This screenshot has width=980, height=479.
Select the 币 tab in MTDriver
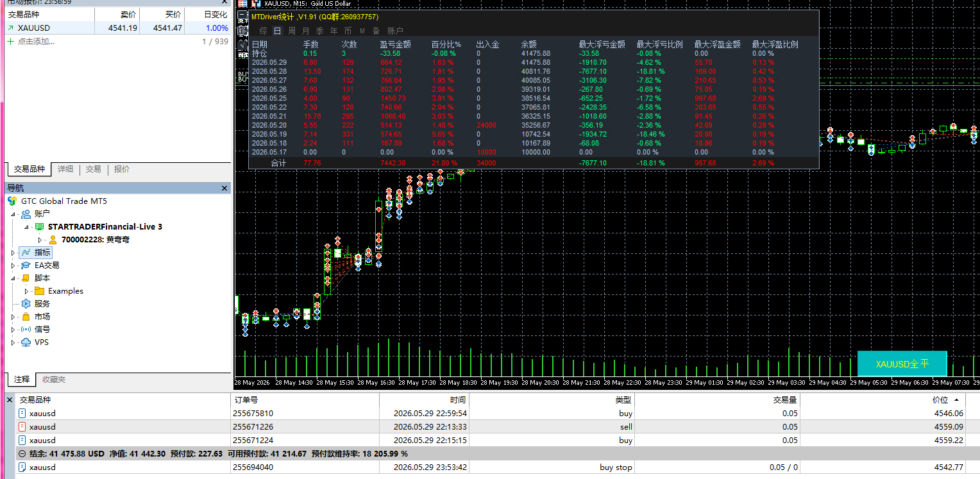(348, 31)
